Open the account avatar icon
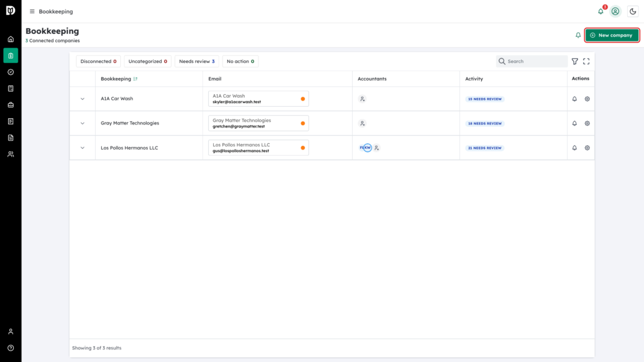Viewport: 644px width, 362px height. (x=615, y=11)
